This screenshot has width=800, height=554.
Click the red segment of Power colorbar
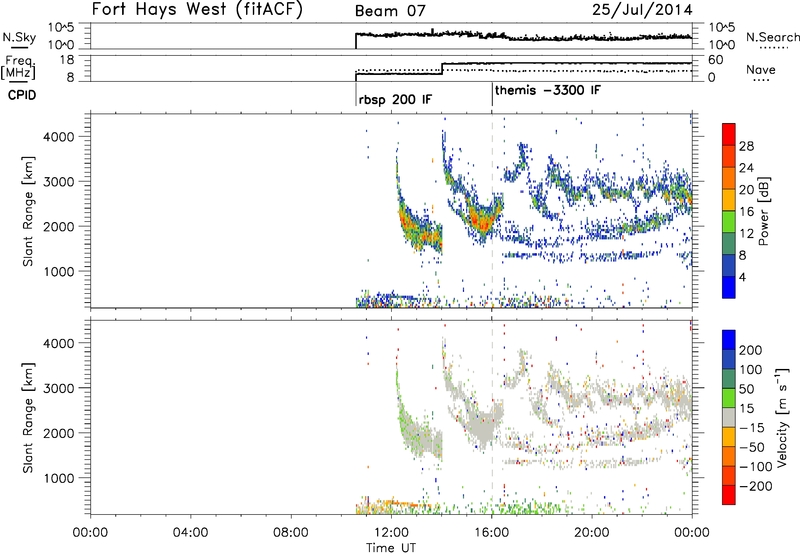pos(729,134)
